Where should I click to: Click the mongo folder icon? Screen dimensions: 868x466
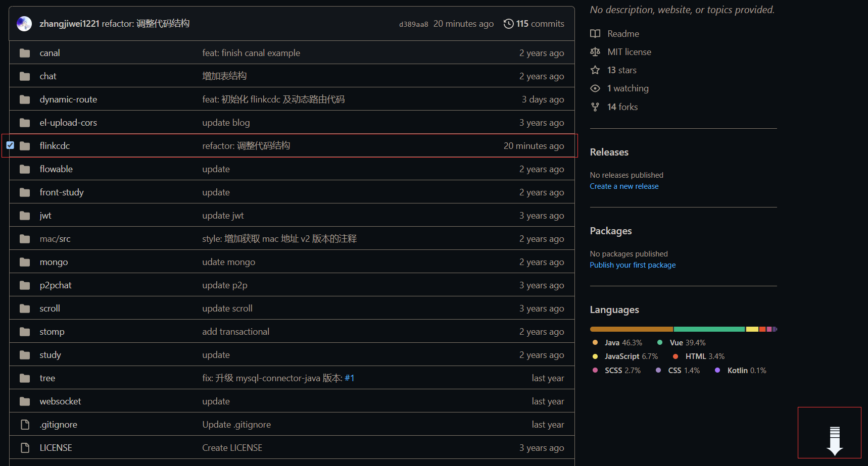(x=25, y=262)
